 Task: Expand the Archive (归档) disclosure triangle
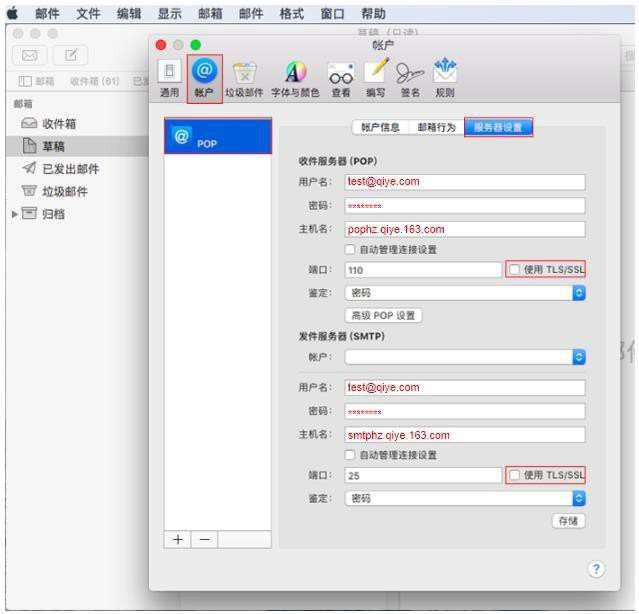(14, 214)
